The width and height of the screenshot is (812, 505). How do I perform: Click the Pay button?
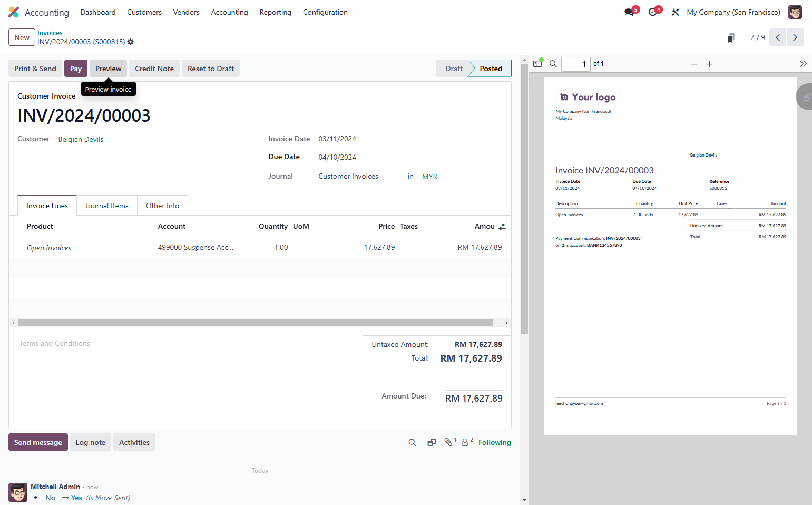[x=76, y=69]
